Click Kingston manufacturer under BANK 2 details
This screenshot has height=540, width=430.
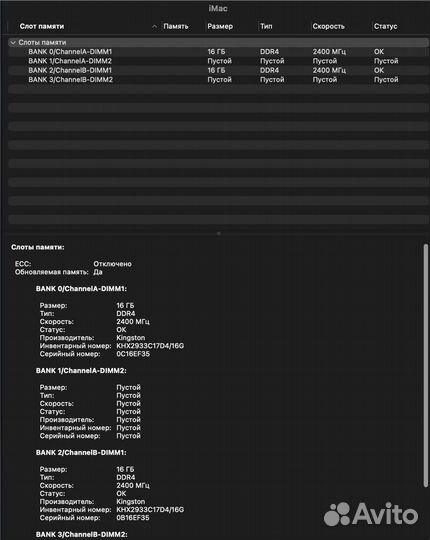point(130,502)
